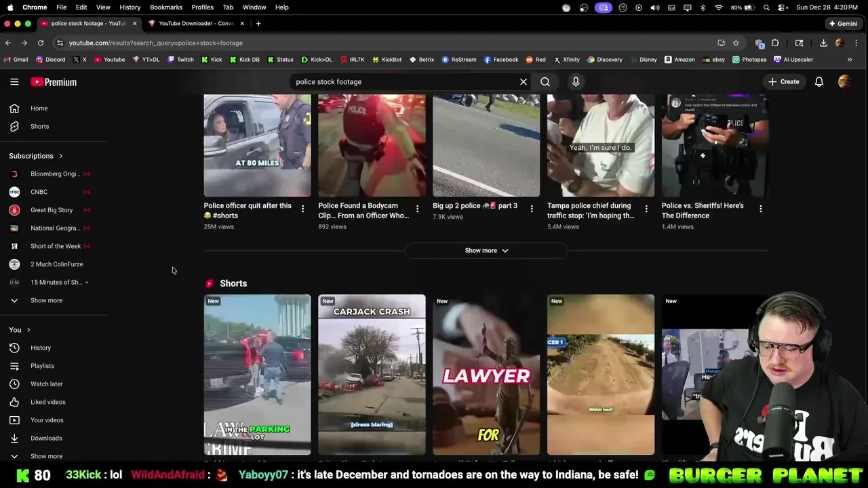Play the CARJACK CRASH short
The image size is (868, 488).
point(372,374)
